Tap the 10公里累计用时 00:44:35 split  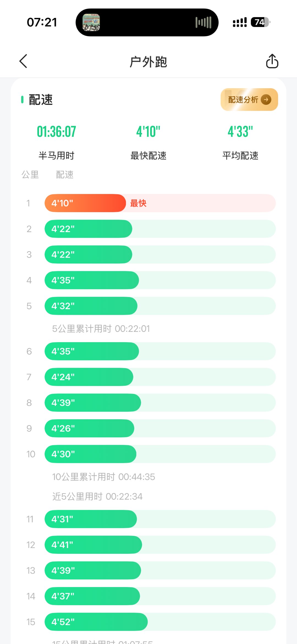104,477
